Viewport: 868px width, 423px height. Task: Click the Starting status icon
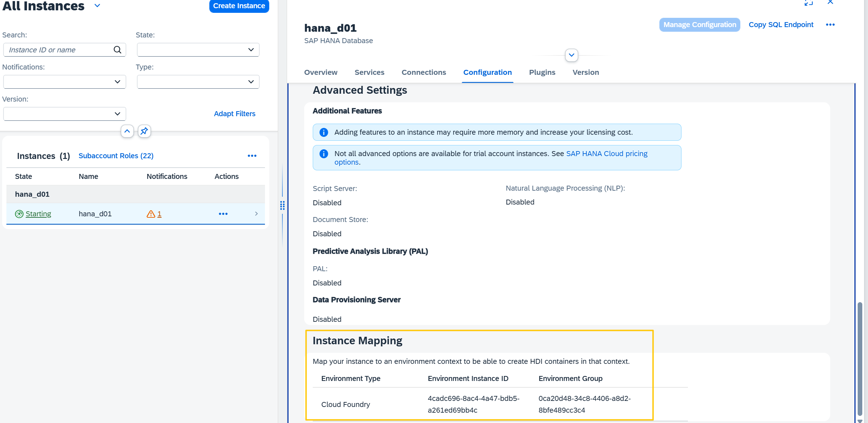point(19,214)
